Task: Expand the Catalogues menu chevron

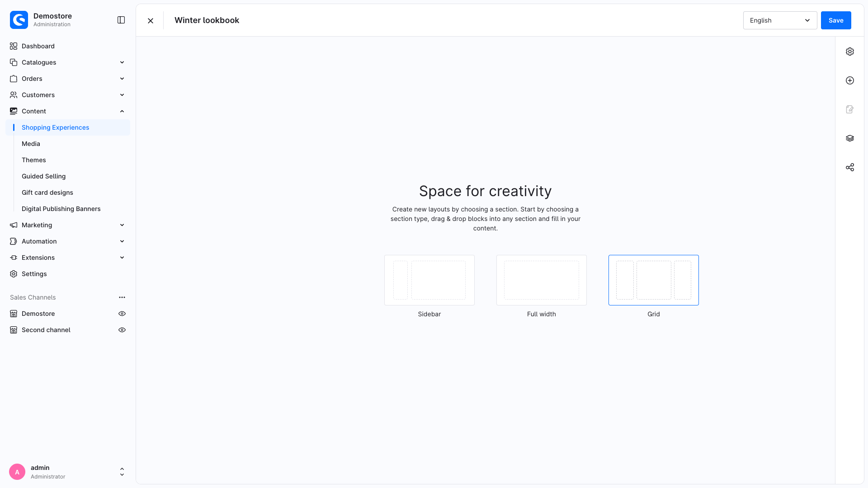Action: pyautogui.click(x=122, y=62)
